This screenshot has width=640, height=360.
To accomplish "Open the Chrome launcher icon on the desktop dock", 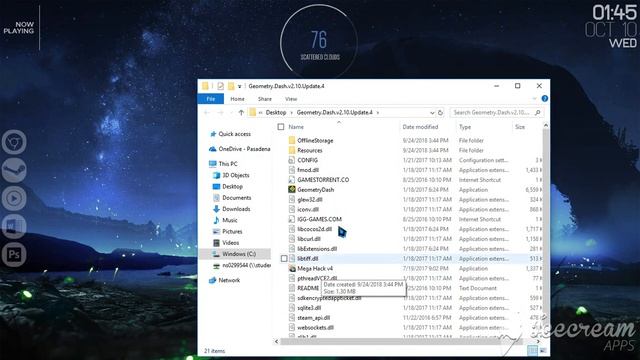I will [x=14, y=142].
